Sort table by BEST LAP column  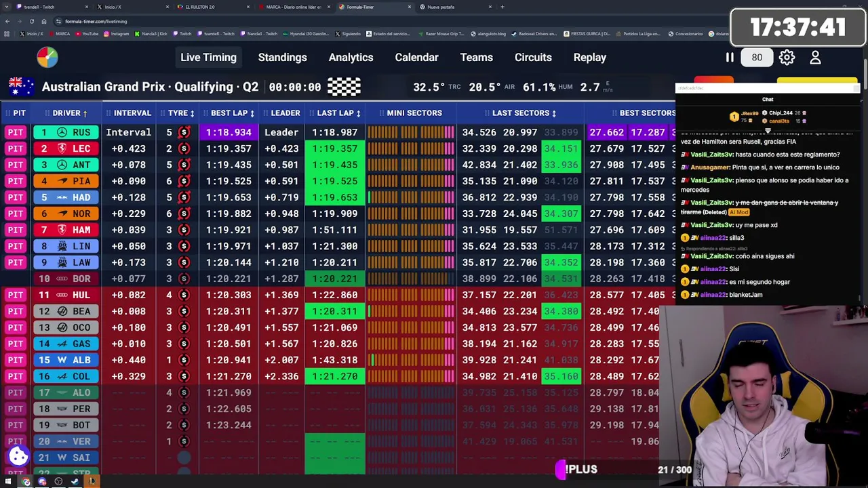[229, 113]
